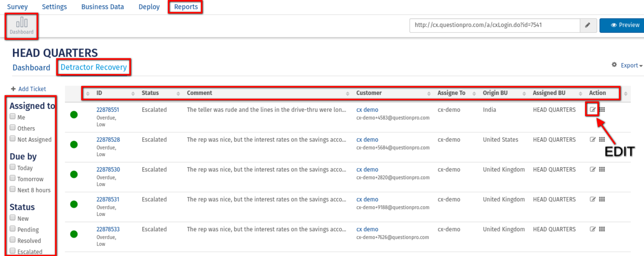This screenshot has height=256, width=644.
Task: Open grid icon for ticket 22878531
Action: [x=602, y=199]
